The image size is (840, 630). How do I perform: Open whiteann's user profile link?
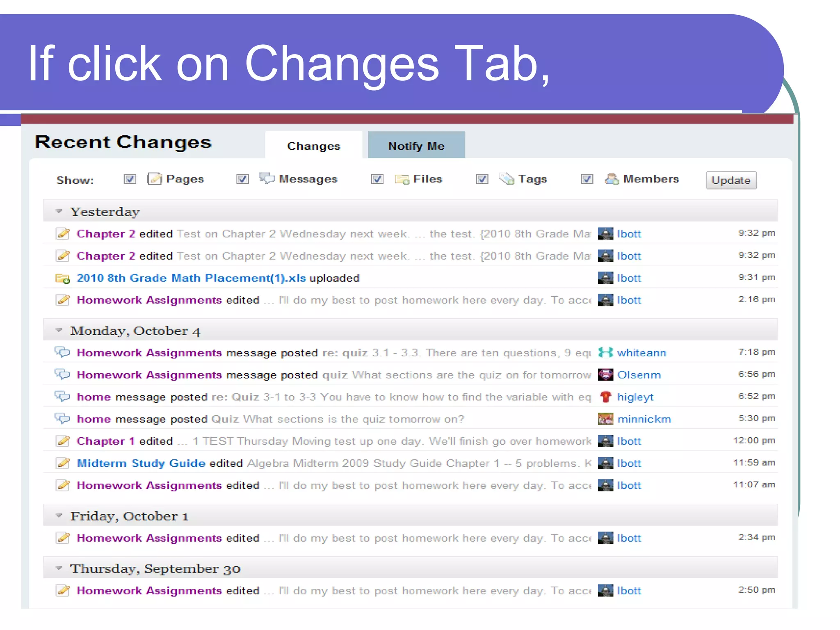coord(641,353)
